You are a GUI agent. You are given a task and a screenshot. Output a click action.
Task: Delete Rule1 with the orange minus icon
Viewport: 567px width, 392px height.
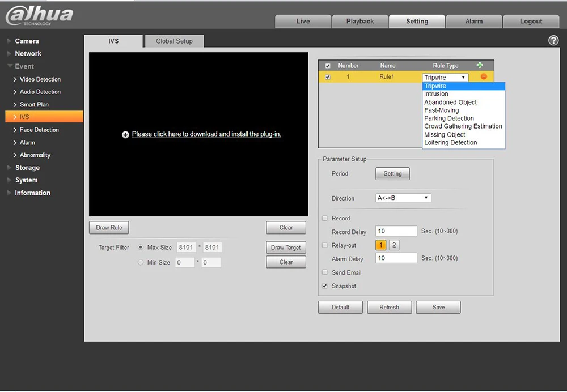484,76
